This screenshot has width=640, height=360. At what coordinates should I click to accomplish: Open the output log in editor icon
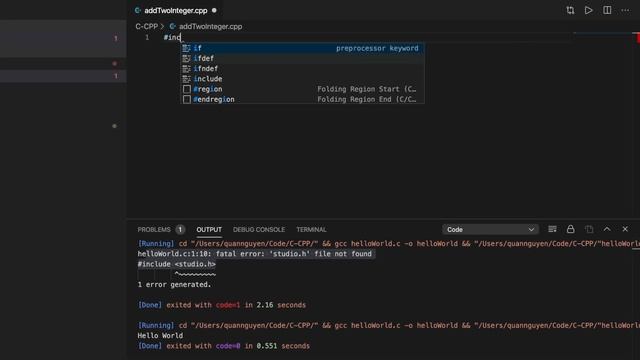tap(589, 229)
